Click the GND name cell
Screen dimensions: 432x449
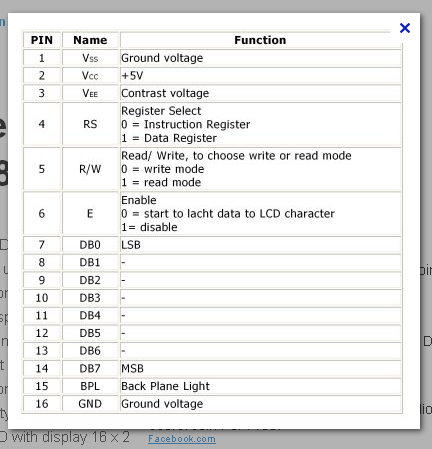click(90, 404)
